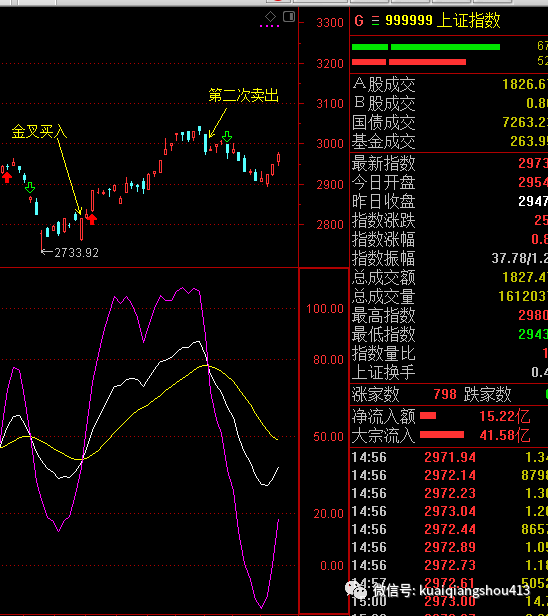The width and height of the screenshot is (548, 616).
Task: Select the 指数涨跌 row label
Action: [384, 220]
